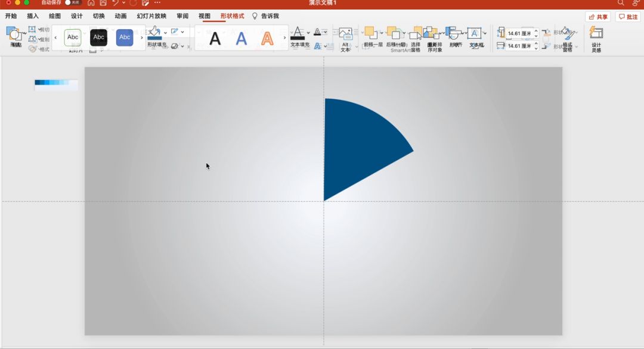Click the 文本框 text box icon

(475, 34)
